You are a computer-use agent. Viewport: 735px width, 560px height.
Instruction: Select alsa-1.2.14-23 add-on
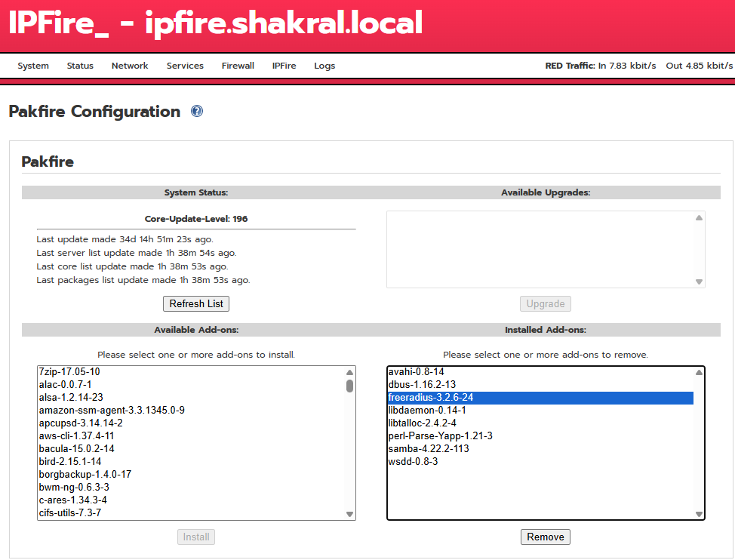191,398
